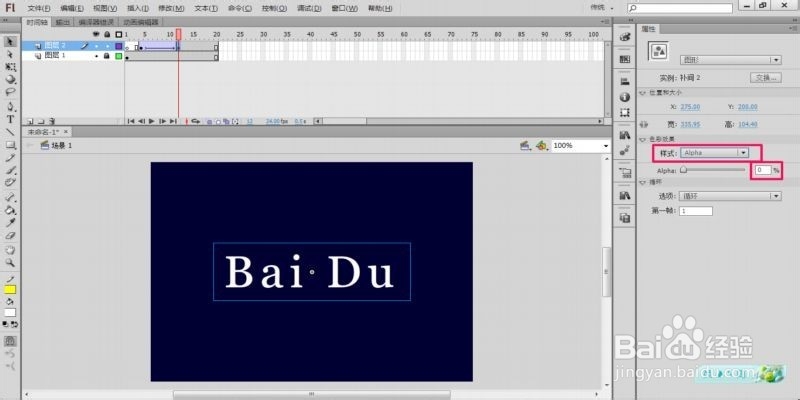The image size is (800, 400).
Task: Toggle the Onion Skin button
Action: click(209, 121)
